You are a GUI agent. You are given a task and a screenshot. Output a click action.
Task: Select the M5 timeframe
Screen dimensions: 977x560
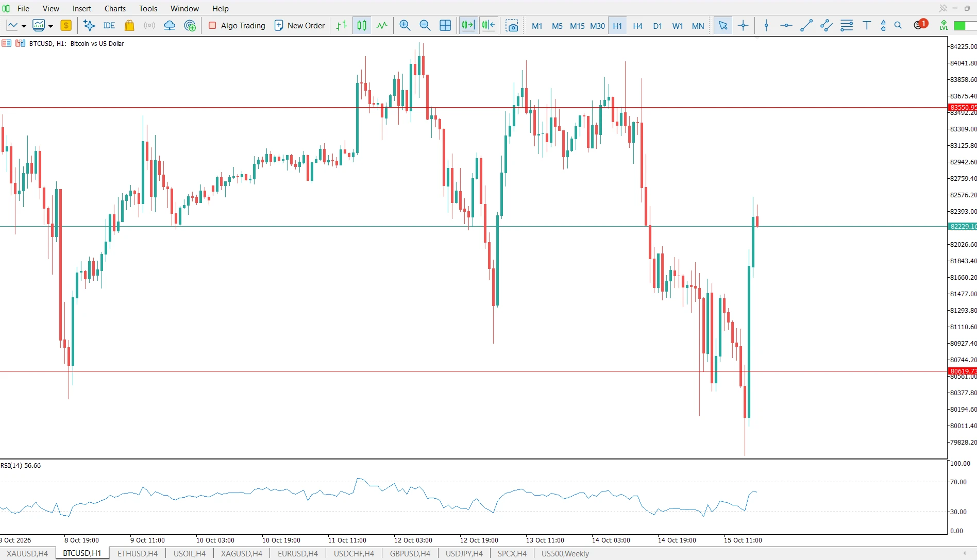coord(557,26)
